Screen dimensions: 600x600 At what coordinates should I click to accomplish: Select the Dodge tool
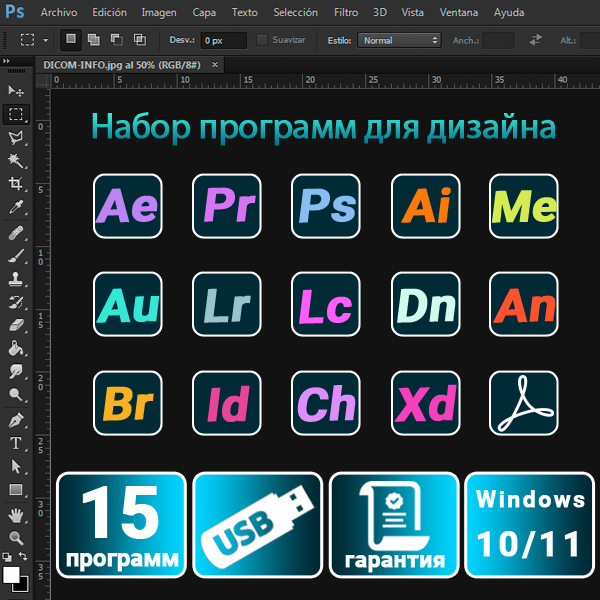pos(16,394)
